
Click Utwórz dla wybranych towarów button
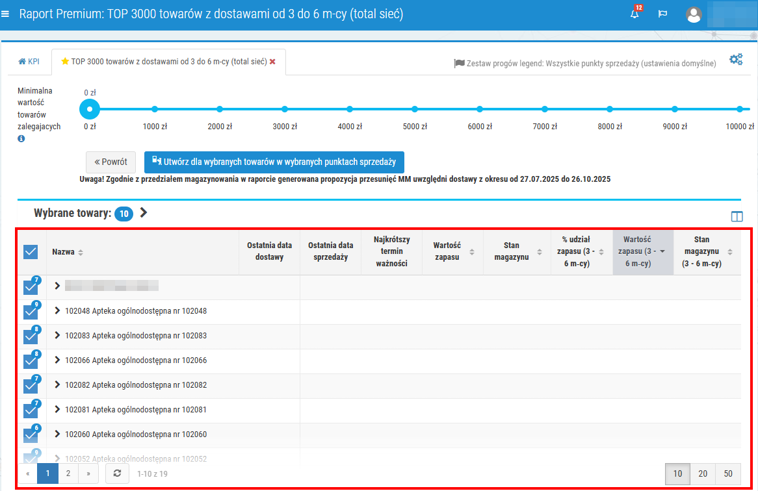coord(273,162)
